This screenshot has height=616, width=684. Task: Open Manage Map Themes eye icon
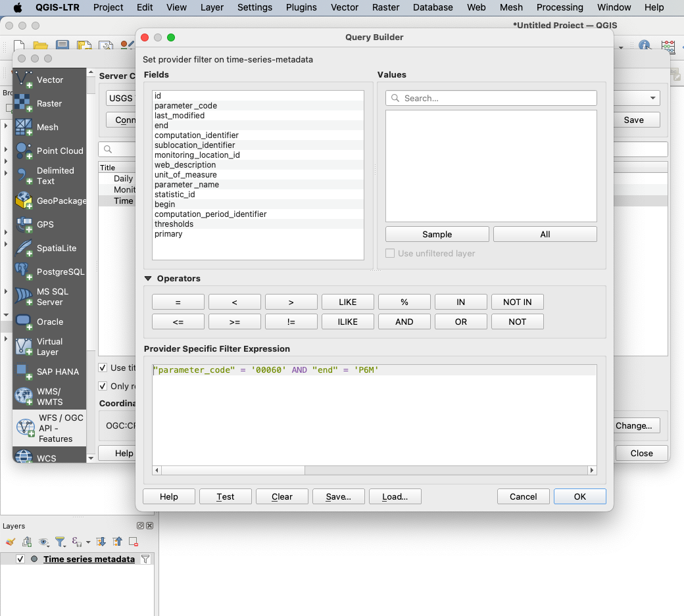[43, 542]
